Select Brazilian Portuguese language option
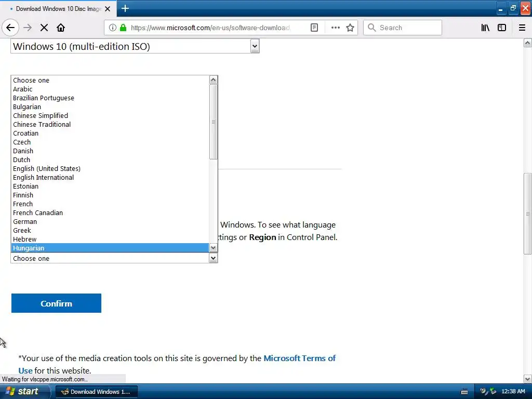Screen dimensions: 532x399 tap(111, 98)
